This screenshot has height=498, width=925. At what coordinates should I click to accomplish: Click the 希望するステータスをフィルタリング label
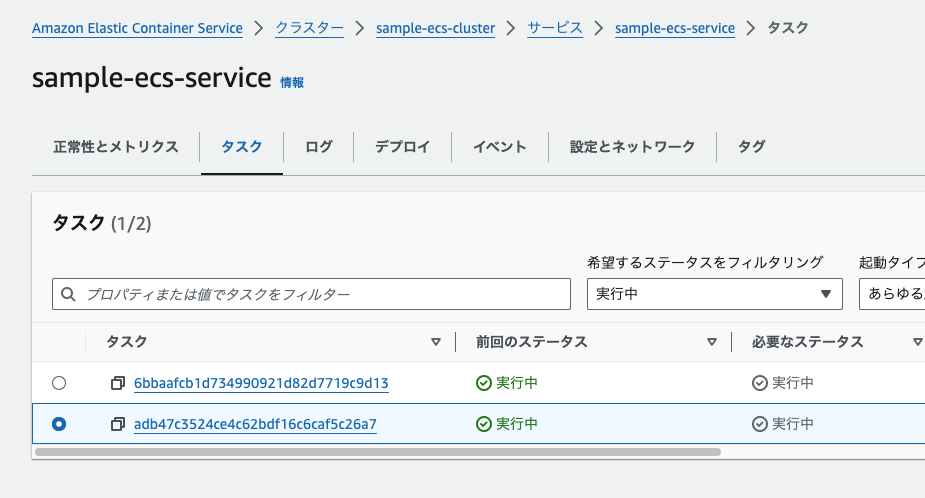(705, 263)
